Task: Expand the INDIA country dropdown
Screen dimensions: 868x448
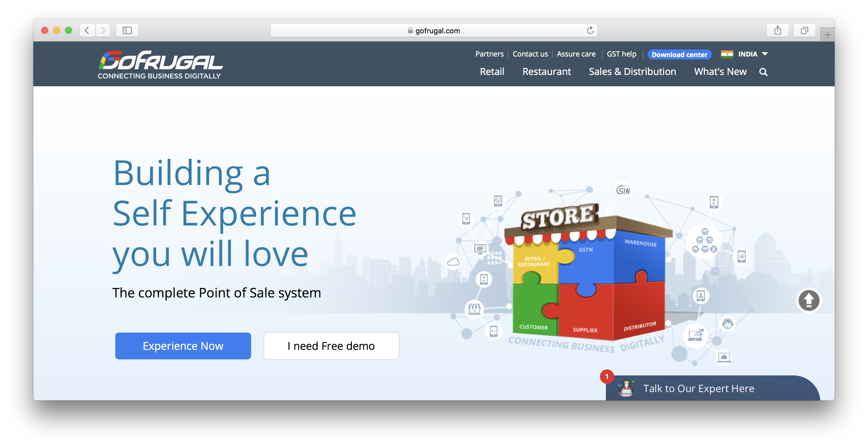Action: click(x=745, y=54)
